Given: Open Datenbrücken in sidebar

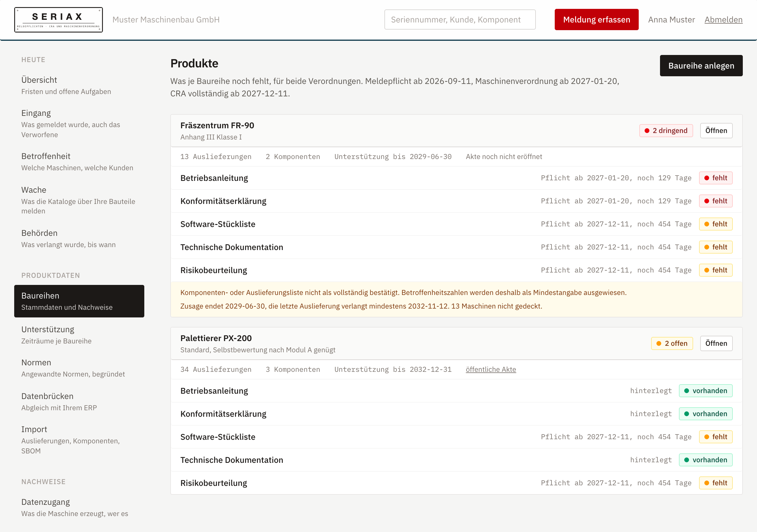Looking at the screenshot, I should 79,401.
